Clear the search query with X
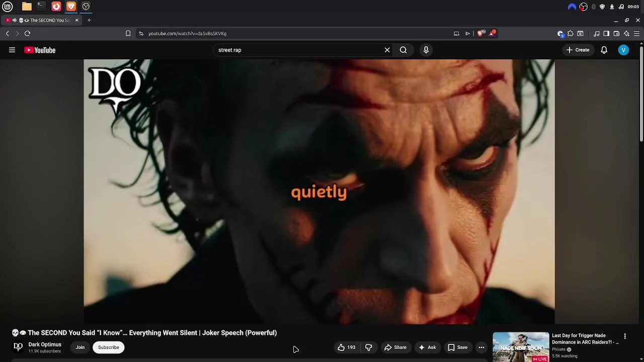 click(x=387, y=50)
